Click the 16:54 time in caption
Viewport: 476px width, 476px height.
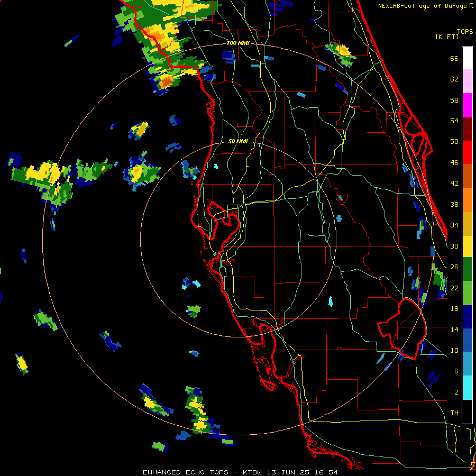point(326,472)
